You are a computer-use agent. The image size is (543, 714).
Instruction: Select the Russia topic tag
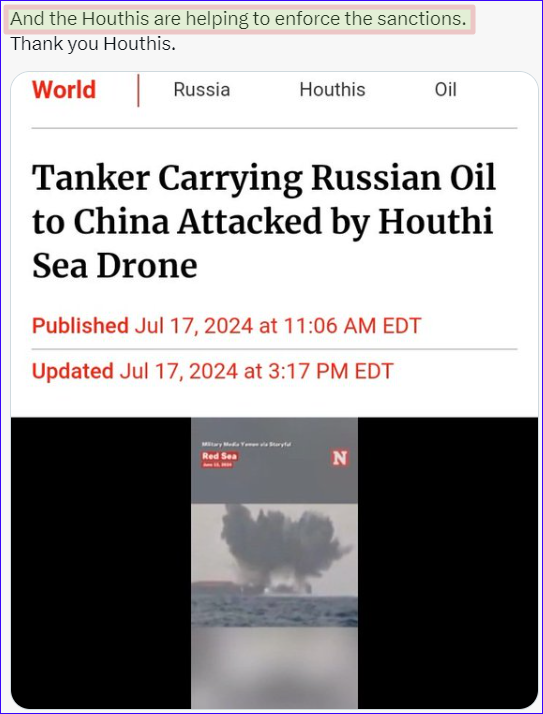[x=202, y=89]
